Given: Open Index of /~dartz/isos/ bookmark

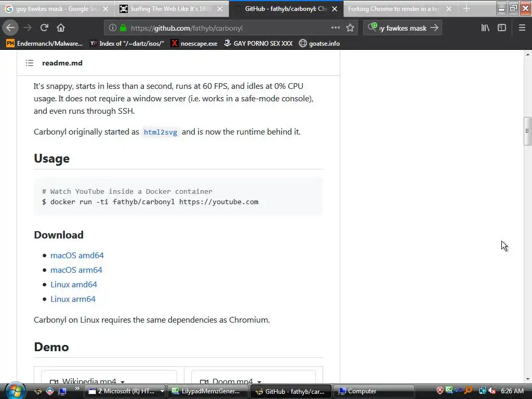Looking at the screenshot, I should pyautogui.click(x=127, y=44).
